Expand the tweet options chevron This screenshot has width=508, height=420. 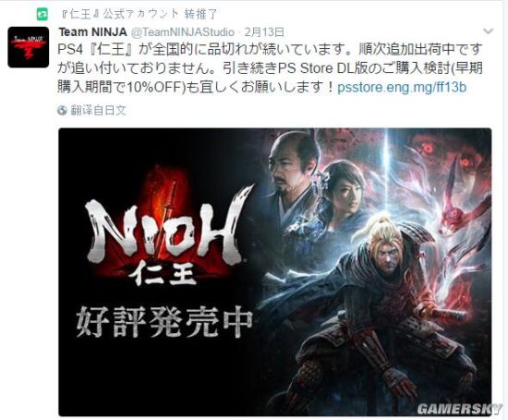488,31
